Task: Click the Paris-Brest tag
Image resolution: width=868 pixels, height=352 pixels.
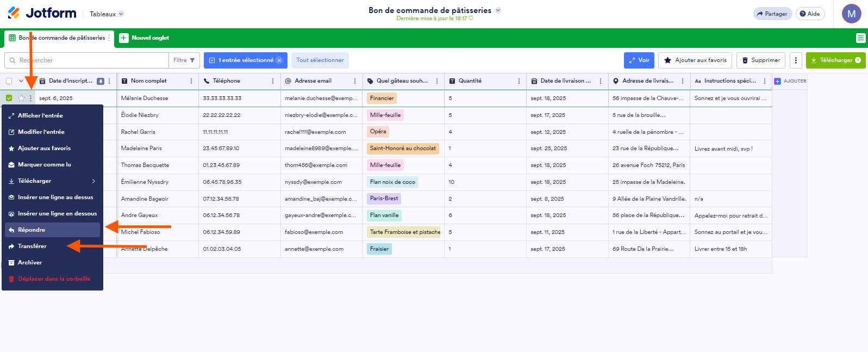Action: (384, 199)
